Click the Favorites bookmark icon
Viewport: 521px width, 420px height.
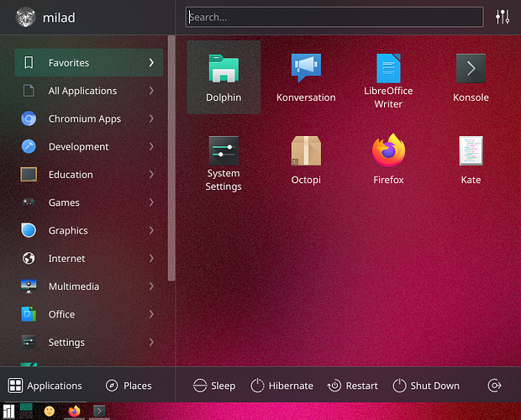pos(29,62)
